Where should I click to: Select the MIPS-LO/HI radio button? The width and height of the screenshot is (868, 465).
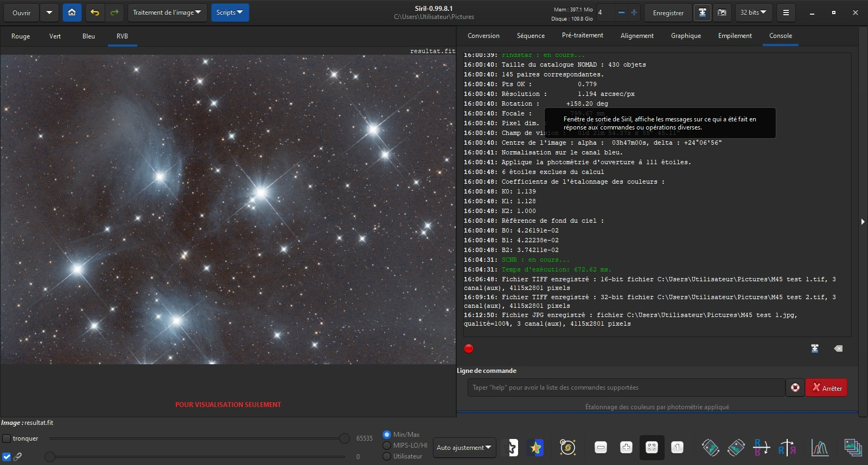coord(387,445)
